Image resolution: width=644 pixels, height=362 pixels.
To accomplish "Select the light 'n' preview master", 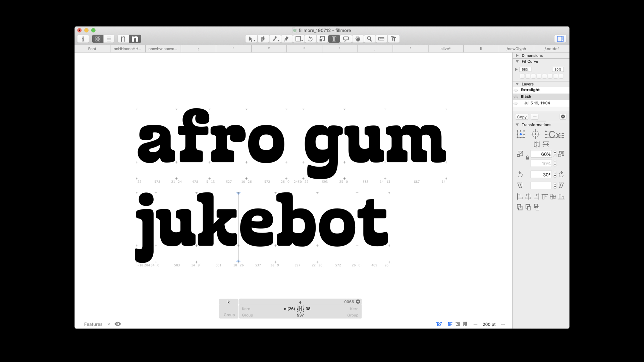I will tap(123, 39).
